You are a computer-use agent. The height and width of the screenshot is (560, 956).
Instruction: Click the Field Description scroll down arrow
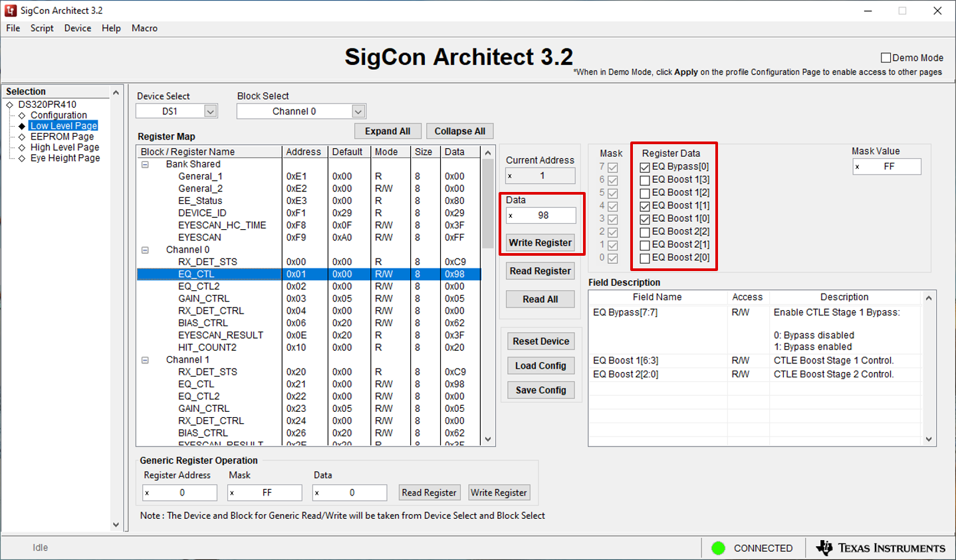click(x=929, y=439)
